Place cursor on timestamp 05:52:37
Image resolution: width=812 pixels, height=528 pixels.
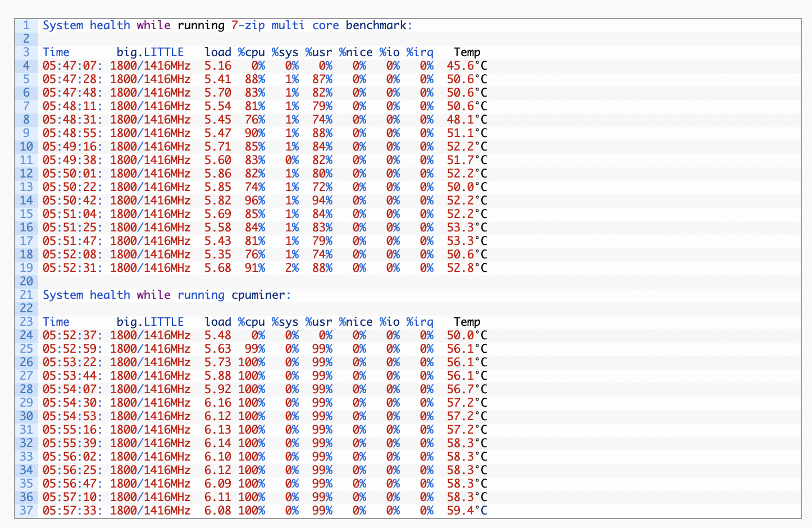pos(72,335)
